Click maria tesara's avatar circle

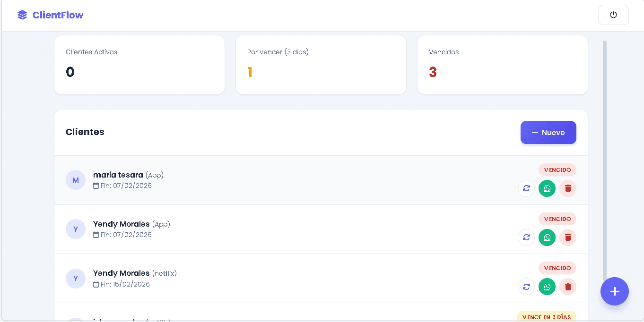[x=76, y=180]
